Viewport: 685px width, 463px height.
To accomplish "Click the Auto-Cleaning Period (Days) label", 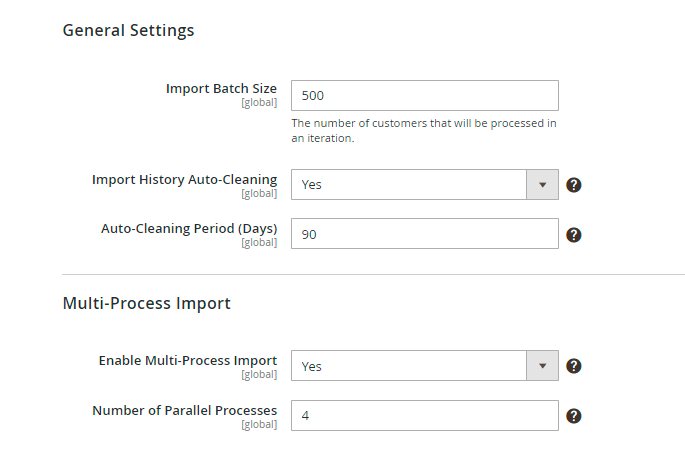I will coord(189,229).
